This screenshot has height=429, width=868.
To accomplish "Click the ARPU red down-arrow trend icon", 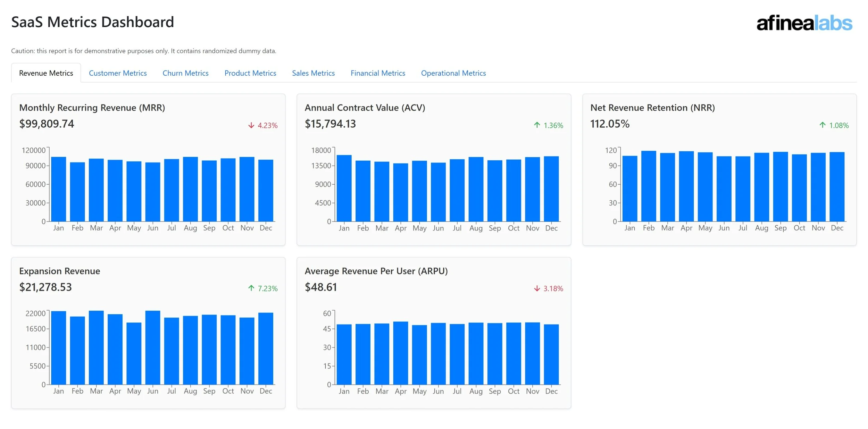I will [537, 288].
